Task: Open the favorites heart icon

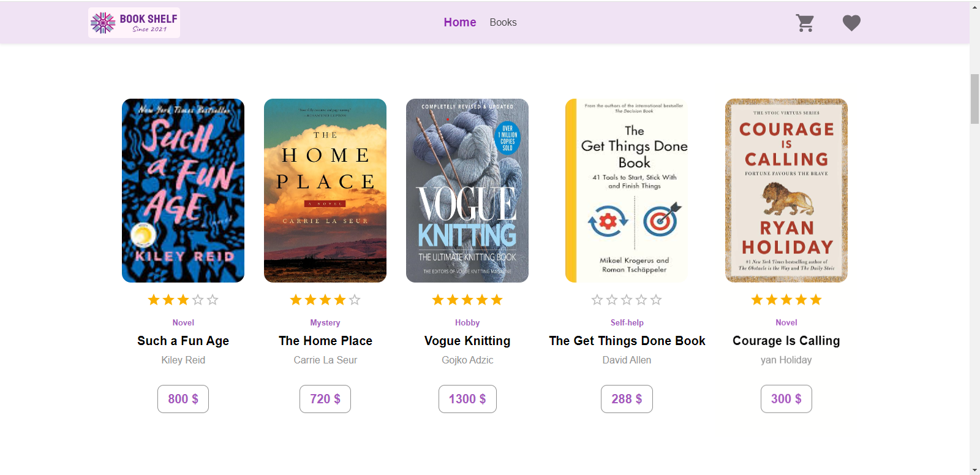Action: pos(851,23)
